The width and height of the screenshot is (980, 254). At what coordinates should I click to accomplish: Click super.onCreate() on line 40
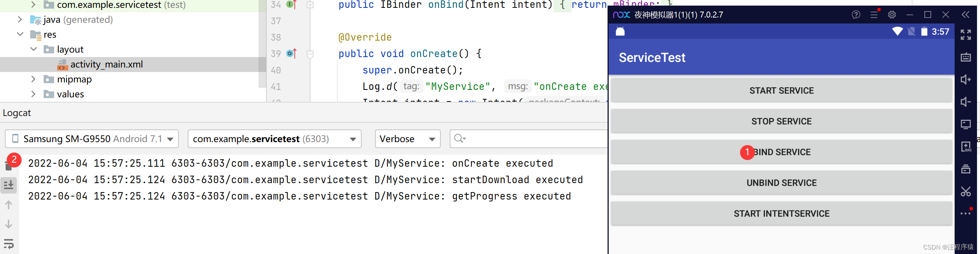413,70
